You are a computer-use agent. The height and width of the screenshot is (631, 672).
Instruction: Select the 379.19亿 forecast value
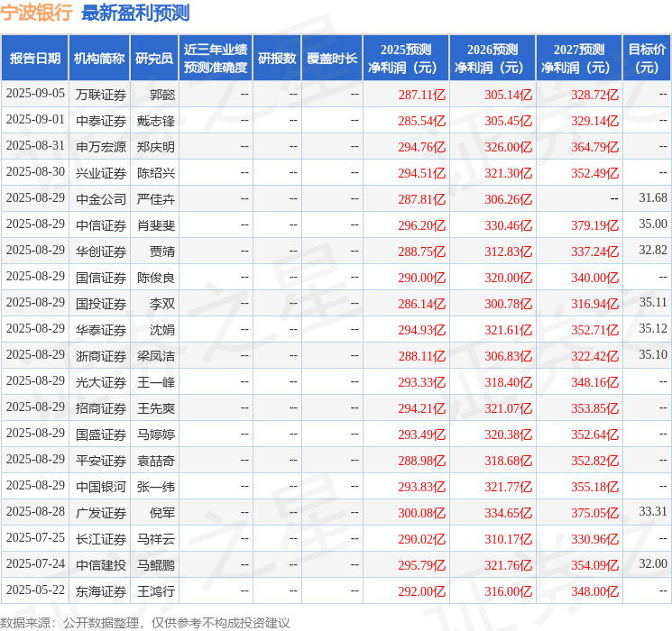[594, 225]
